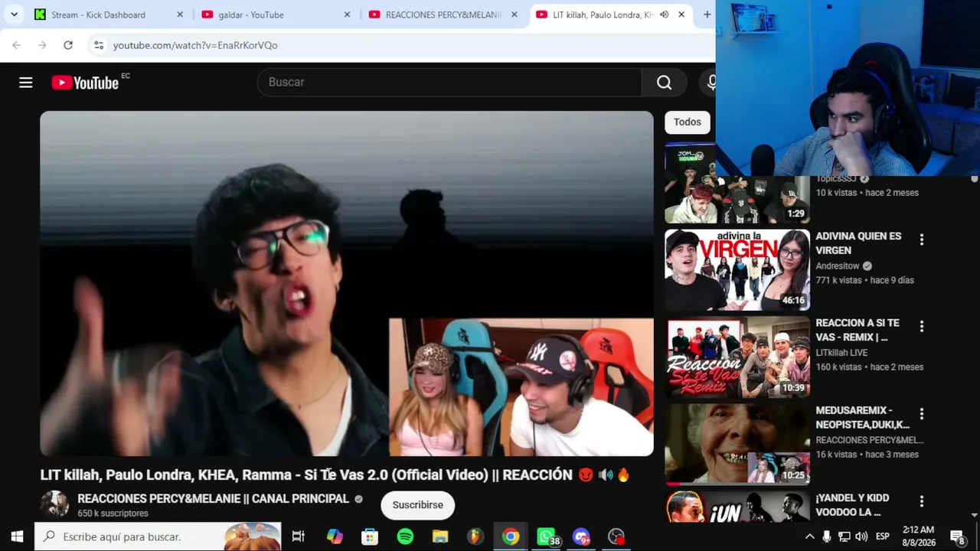Screen dimensions: 980x551
Task: Open the YouTube guide hamburger menu
Action: 26,82
